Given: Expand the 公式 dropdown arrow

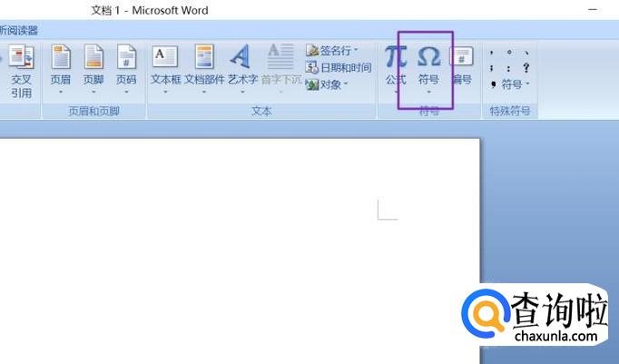Looking at the screenshot, I should click(396, 93).
